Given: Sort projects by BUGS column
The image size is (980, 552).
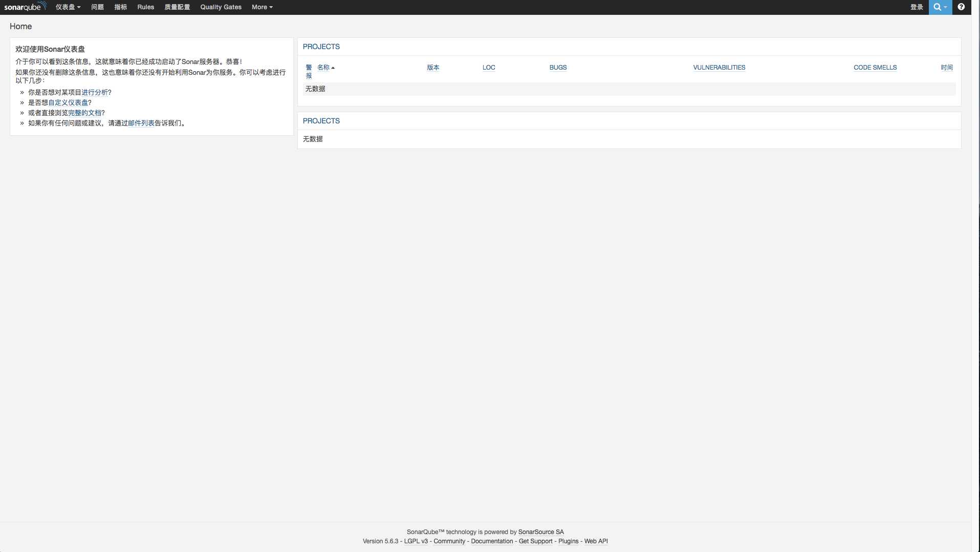Looking at the screenshot, I should [558, 67].
